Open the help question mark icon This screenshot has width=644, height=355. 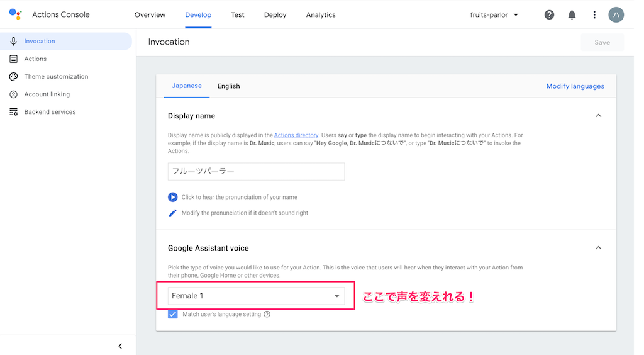[549, 15]
